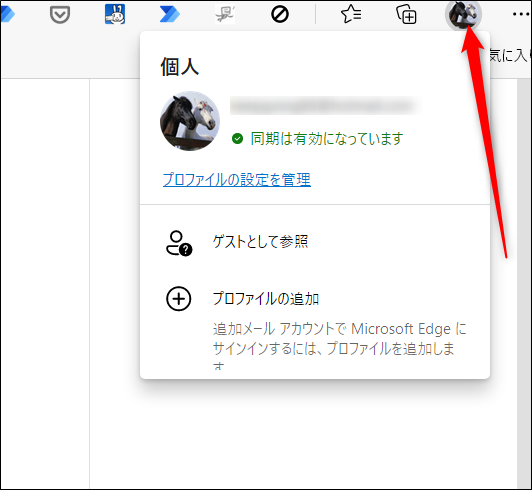Open the Favorites star list icon
Screen dimensions: 532x490
pyautogui.click(x=351, y=14)
